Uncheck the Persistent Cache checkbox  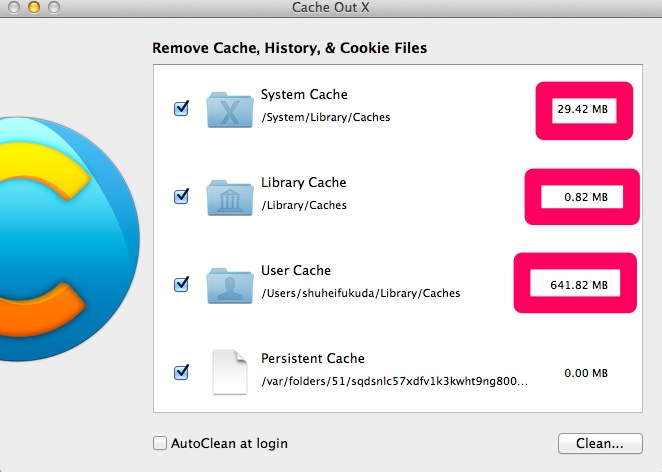[x=182, y=372]
